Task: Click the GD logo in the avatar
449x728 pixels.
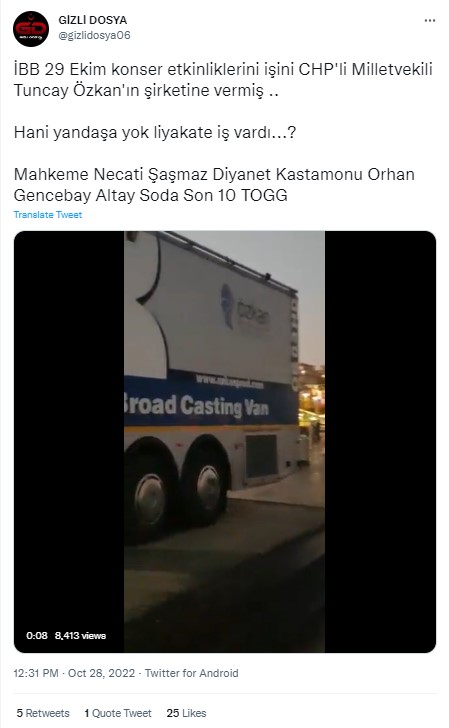Action: point(31,30)
